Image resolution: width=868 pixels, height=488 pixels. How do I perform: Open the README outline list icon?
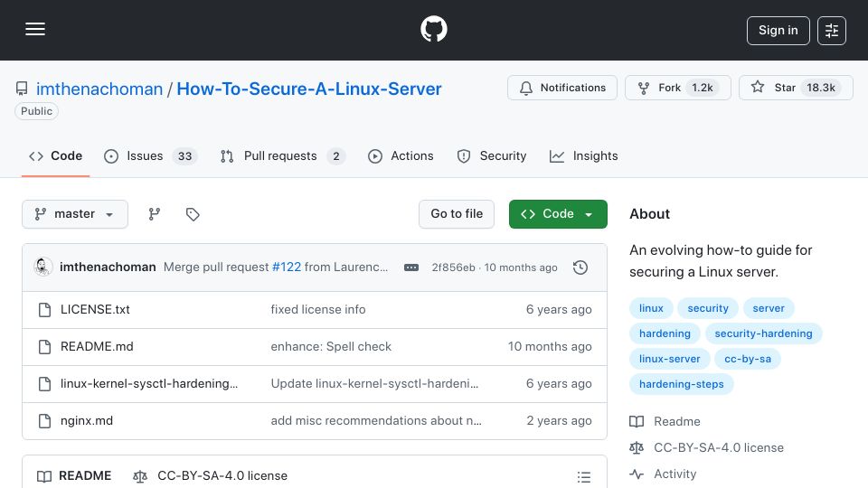(x=583, y=477)
